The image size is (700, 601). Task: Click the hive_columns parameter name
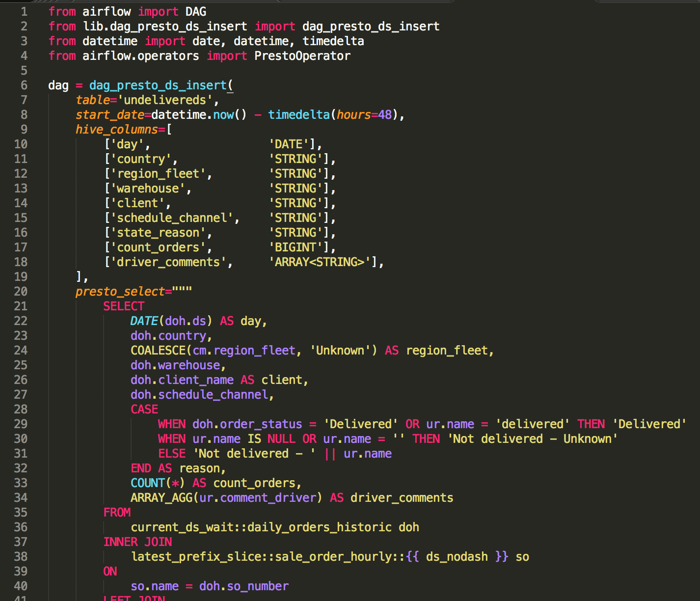(x=116, y=130)
